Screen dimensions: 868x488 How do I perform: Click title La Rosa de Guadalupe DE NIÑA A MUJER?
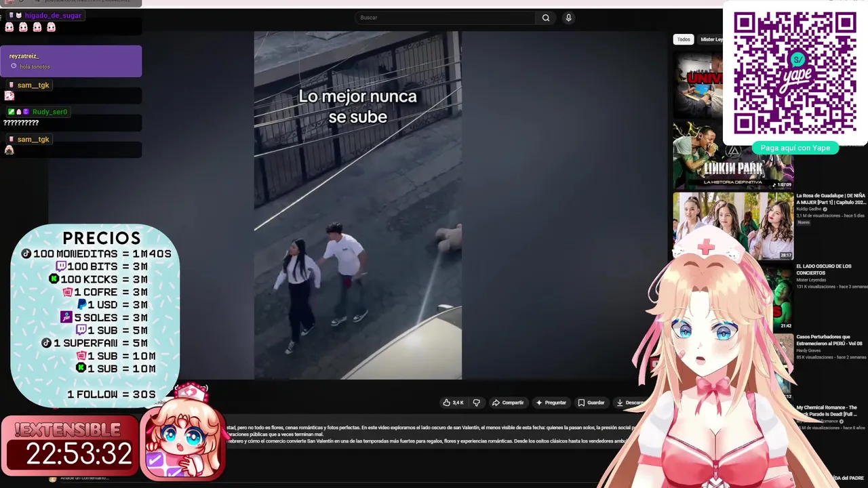(831, 199)
